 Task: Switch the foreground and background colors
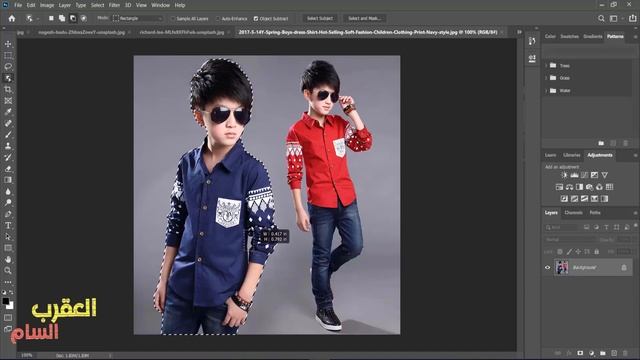click(x=11, y=293)
